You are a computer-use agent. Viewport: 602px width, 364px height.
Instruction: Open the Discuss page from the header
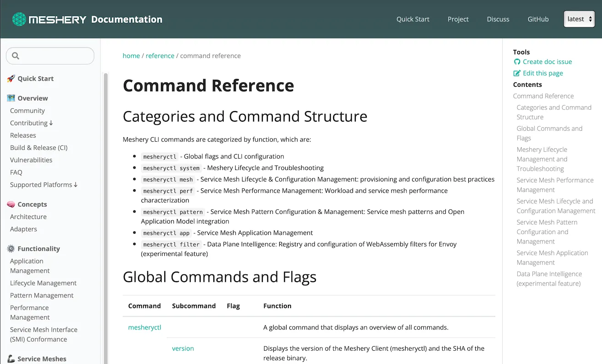tap(498, 19)
